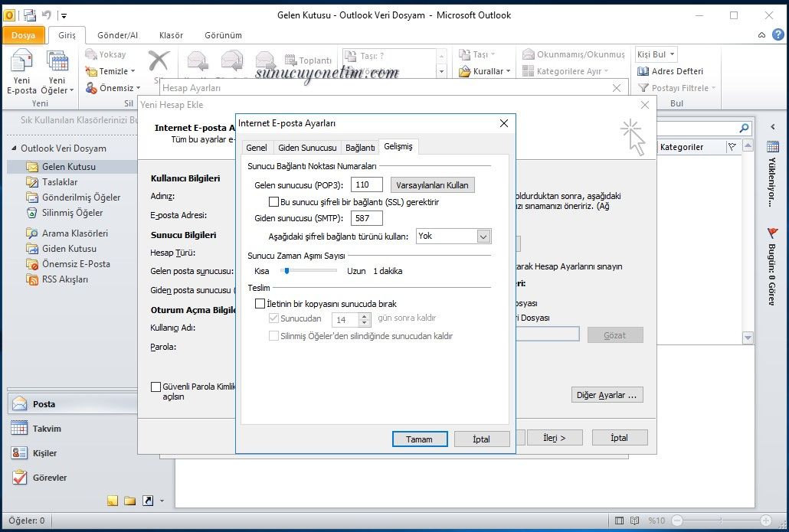This screenshot has height=532, width=789.
Task: Check Güvenli Parola Kimlik checkbox
Action: click(156, 387)
